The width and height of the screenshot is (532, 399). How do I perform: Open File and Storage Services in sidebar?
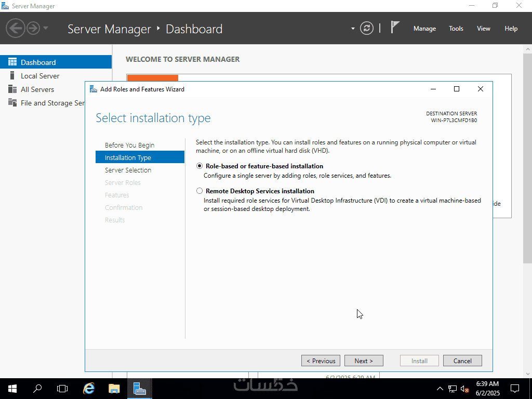(43, 103)
